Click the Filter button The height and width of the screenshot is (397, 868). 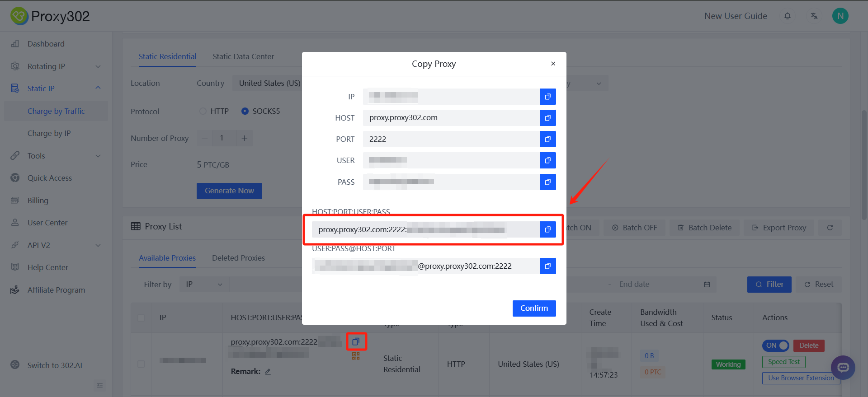point(769,285)
